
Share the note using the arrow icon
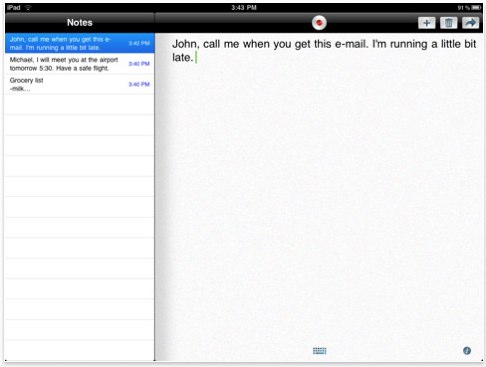click(x=470, y=23)
